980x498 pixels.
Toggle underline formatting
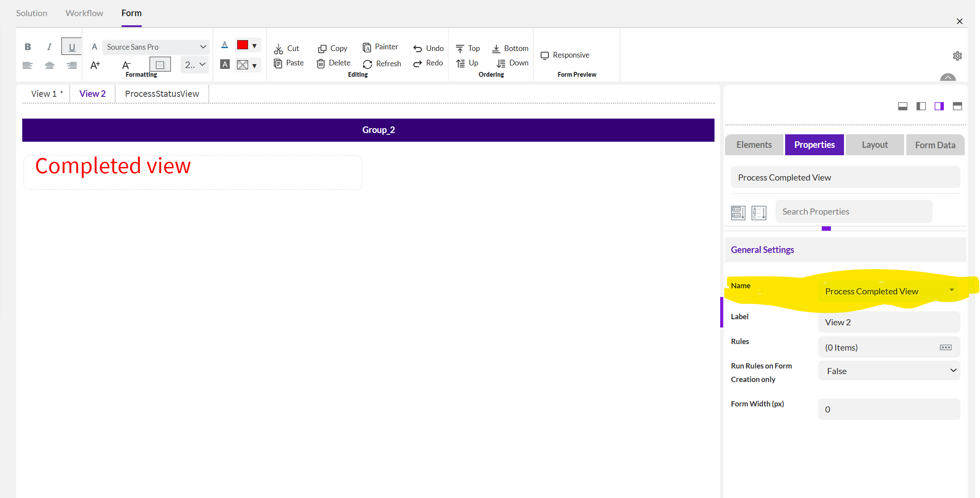coord(72,47)
